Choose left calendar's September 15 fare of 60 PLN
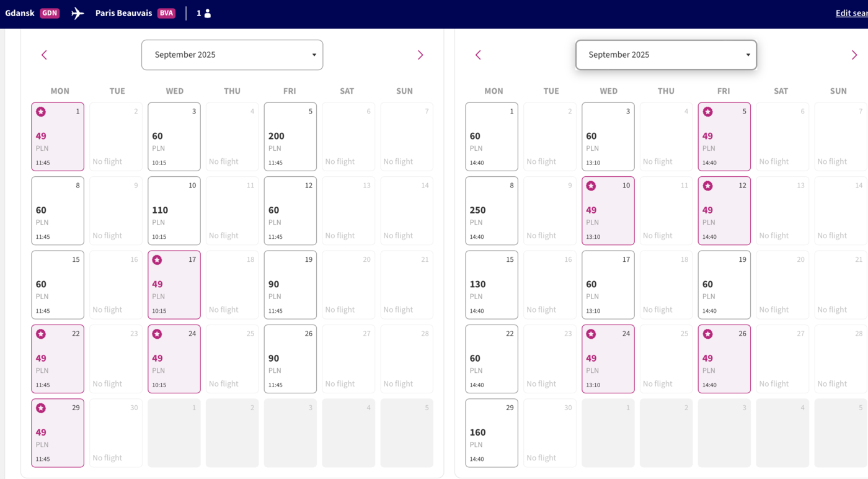 coord(58,285)
